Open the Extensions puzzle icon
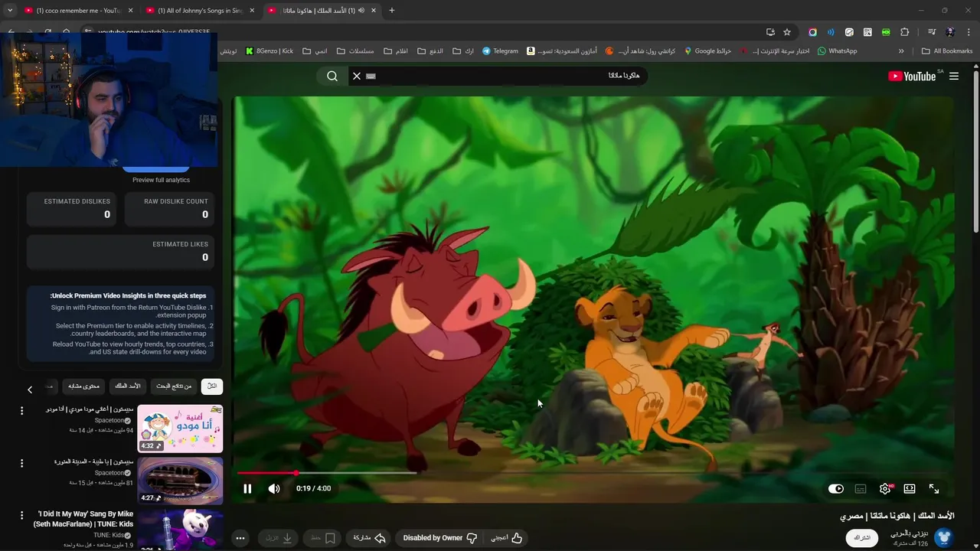The height and width of the screenshot is (551, 980). coord(905,32)
